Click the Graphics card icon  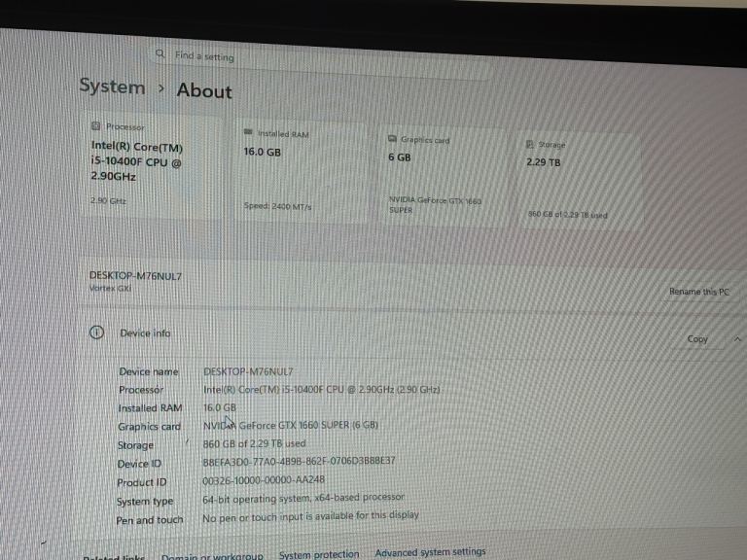(x=392, y=139)
